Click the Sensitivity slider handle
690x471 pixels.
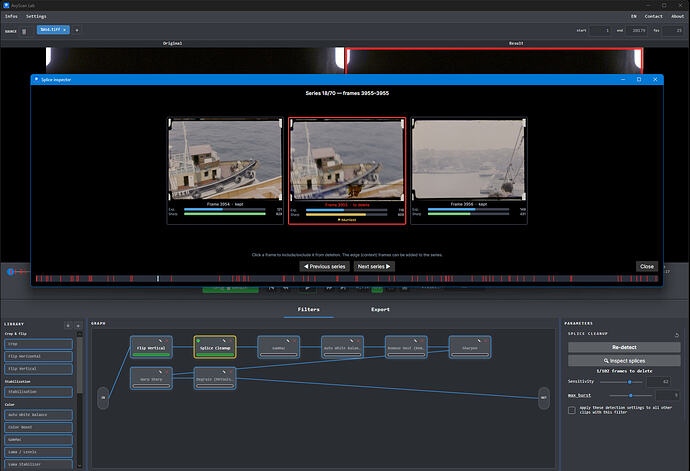(630, 382)
